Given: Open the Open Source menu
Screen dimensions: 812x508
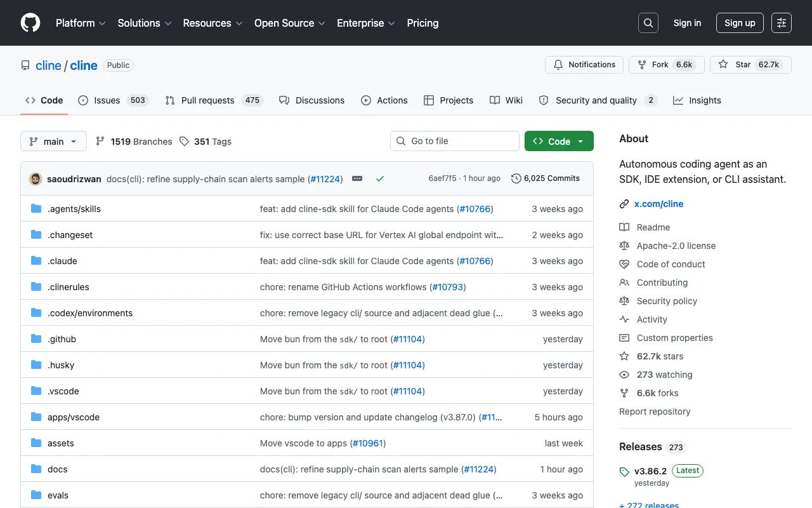Looking at the screenshot, I should [x=290, y=23].
